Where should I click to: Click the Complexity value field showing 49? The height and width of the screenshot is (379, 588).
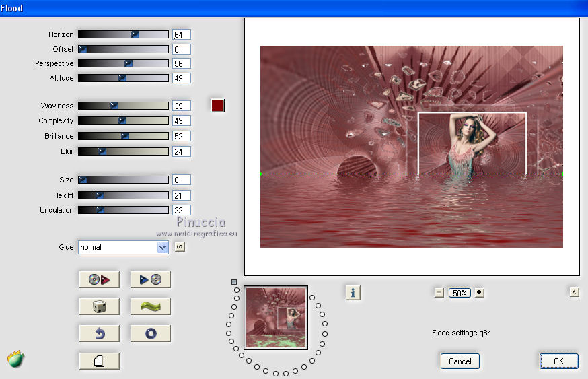182,120
